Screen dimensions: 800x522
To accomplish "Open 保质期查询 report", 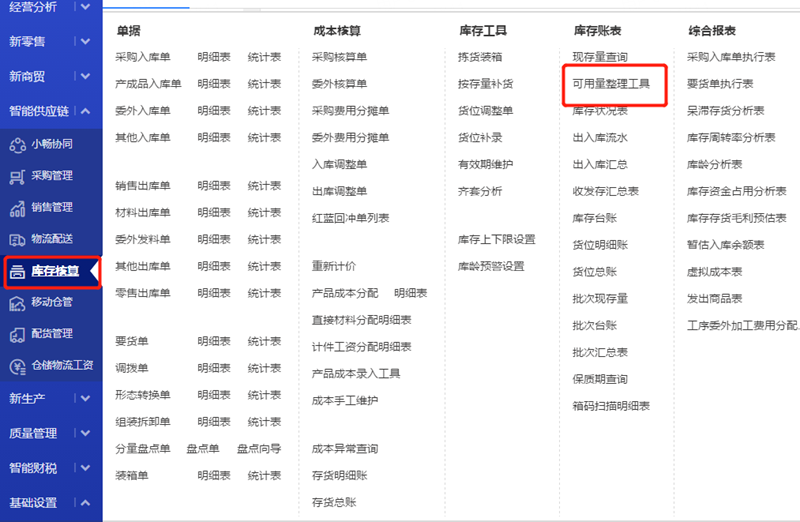I will click(x=600, y=379).
